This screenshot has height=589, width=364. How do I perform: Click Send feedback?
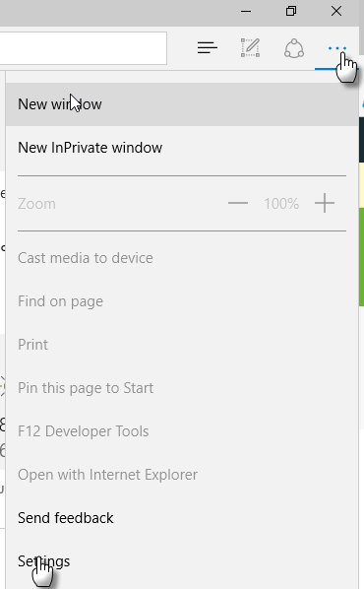click(182, 518)
